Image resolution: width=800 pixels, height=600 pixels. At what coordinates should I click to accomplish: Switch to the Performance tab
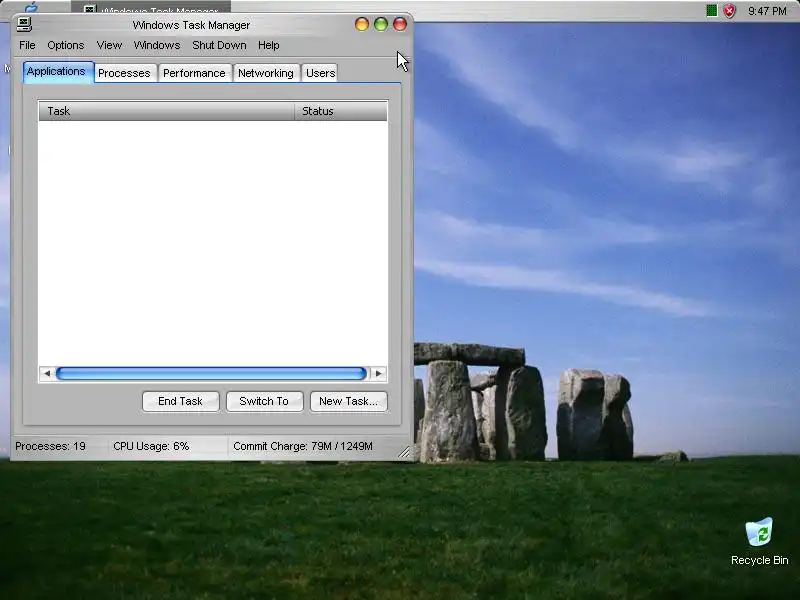point(194,73)
